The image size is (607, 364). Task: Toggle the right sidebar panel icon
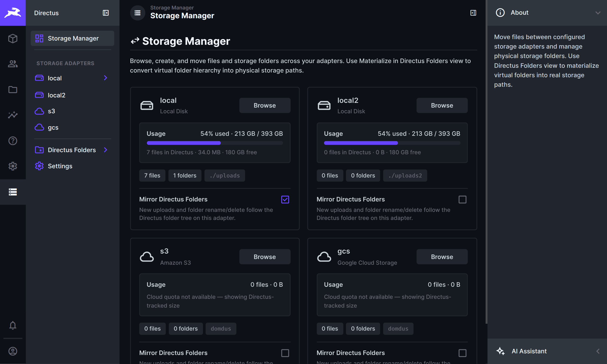tap(473, 13)
